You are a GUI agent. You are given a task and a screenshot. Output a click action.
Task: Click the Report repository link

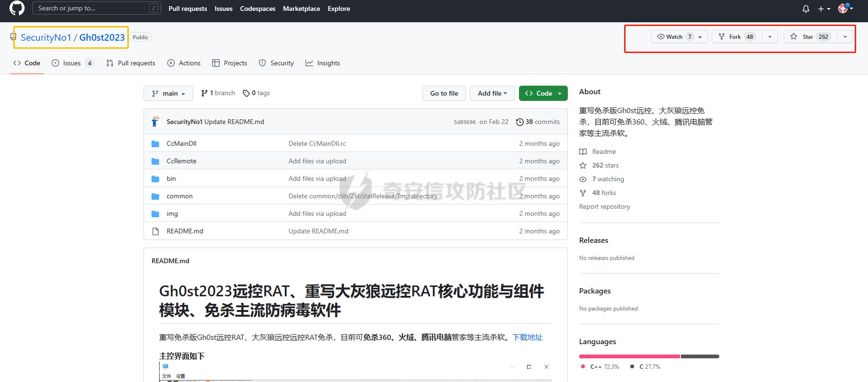[x=604, y=206]
